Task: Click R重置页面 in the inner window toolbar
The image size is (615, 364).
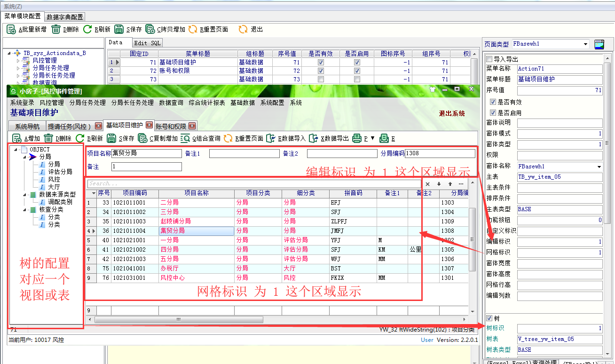Action: [x=244, y=138]
